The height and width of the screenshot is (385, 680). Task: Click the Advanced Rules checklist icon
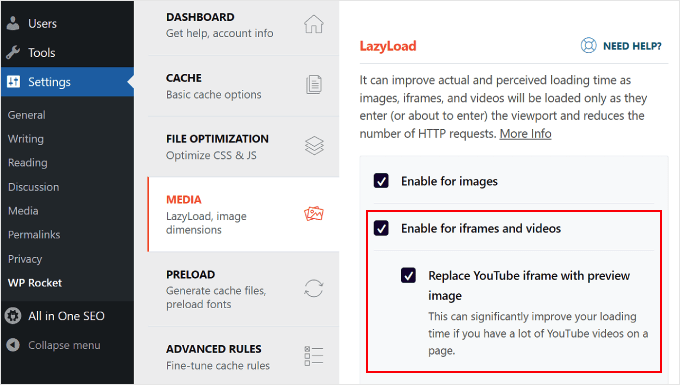point(314,356)
